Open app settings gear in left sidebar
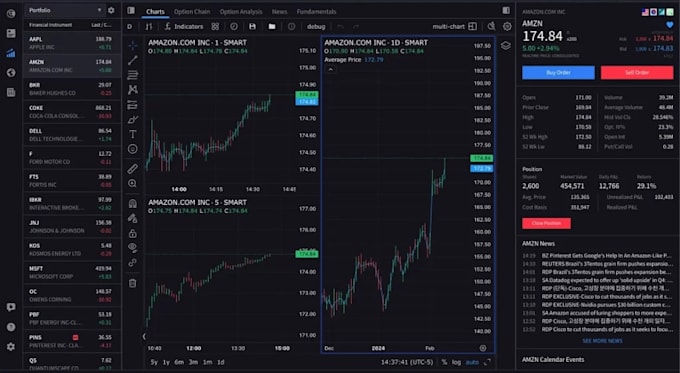This screenshot has height=373, width=680. (11, 347)
